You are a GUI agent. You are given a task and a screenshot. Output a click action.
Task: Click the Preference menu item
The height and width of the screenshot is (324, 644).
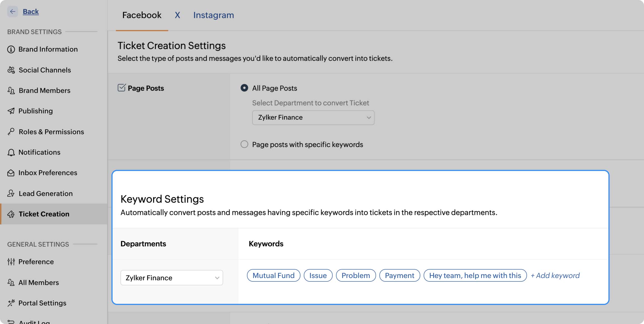pyautogui.click(x=36, y=262)
